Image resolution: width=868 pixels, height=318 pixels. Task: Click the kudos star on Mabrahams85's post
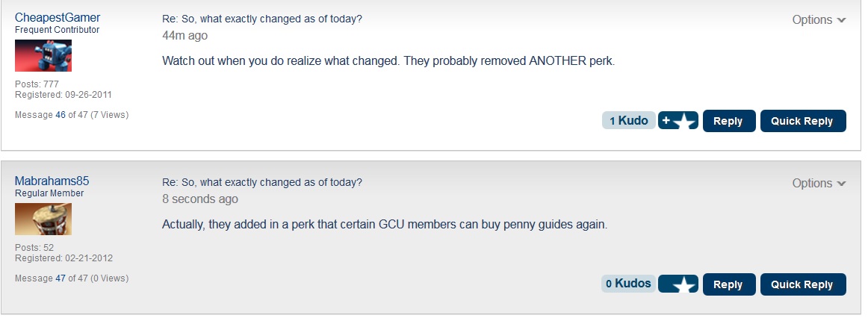pyautogui.click(x=678, y=284)
